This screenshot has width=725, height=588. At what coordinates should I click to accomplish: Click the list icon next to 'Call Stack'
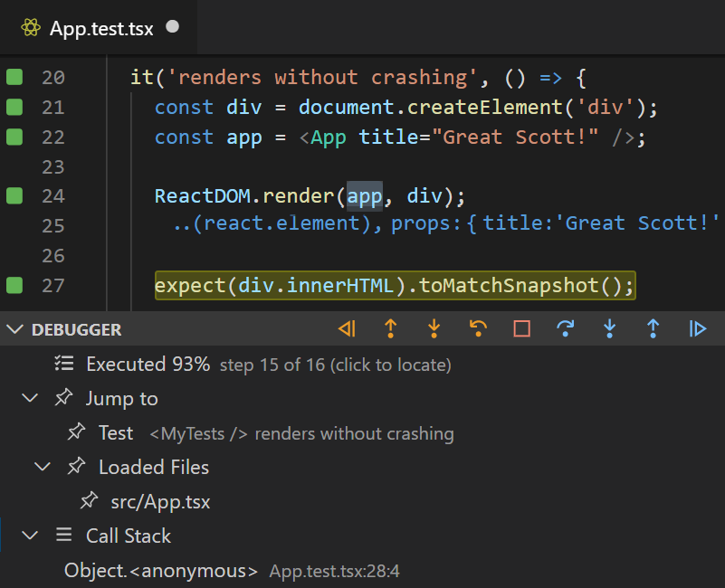tap(63, 535)
